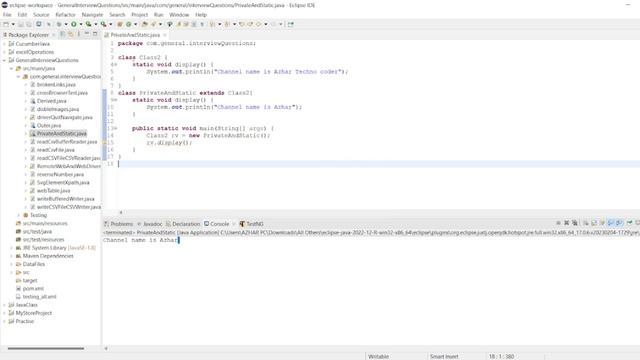Toggle Skip All Breakpoints
The image size is (640, 360).
pos(49,24)
